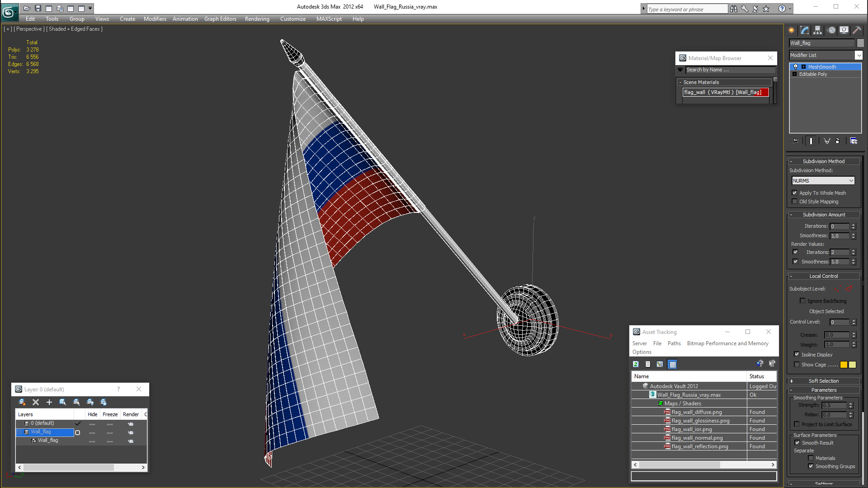
Task: Switch Asset Tracking to tree view icon
Action: pos(660,364)
